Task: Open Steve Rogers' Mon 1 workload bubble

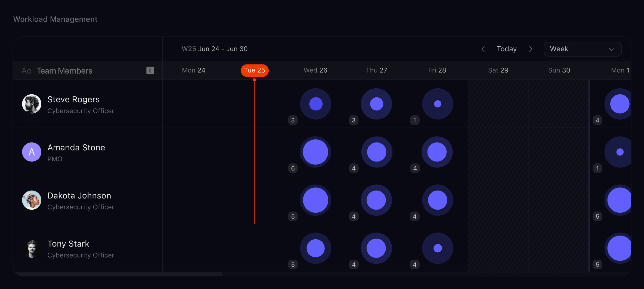Action: [618, 104]
